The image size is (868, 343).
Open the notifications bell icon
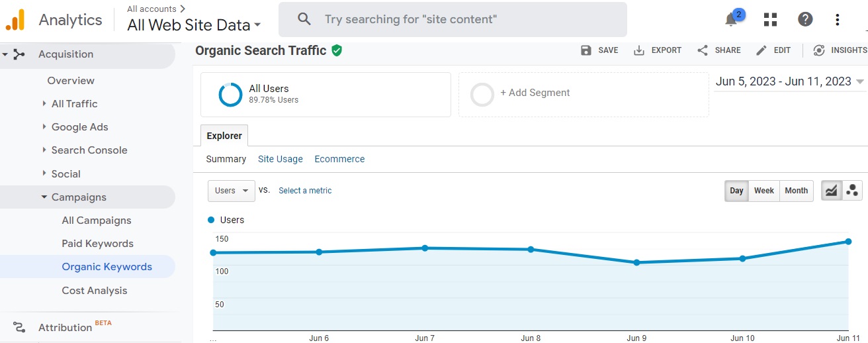[x=731, y=20]
